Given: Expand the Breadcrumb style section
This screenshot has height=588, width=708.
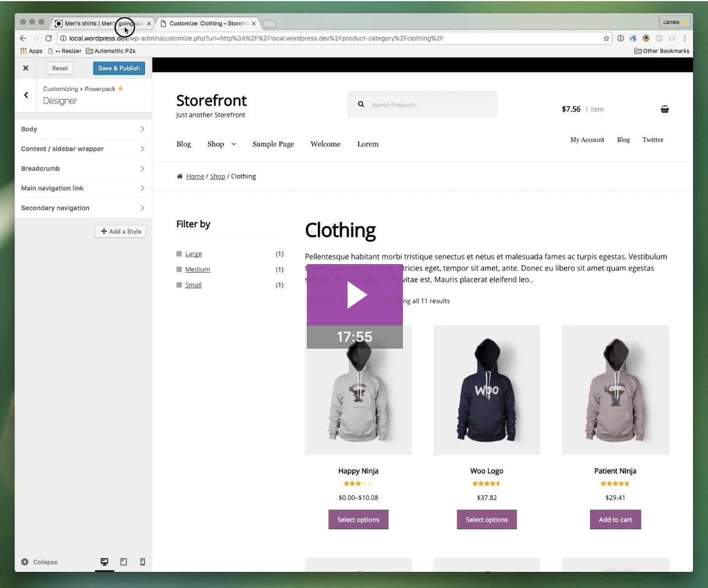Looking at the screenshot, I should [83, 169].
